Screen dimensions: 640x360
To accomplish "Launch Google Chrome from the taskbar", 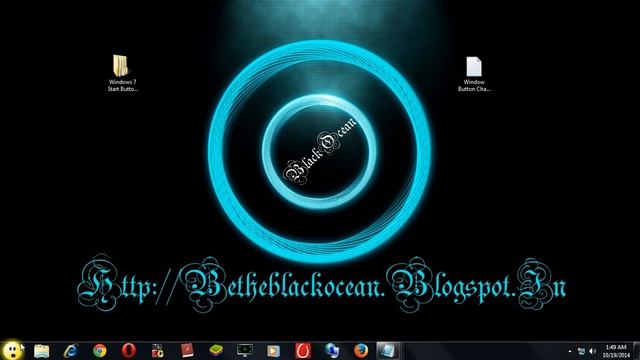I will coord(100,351).
